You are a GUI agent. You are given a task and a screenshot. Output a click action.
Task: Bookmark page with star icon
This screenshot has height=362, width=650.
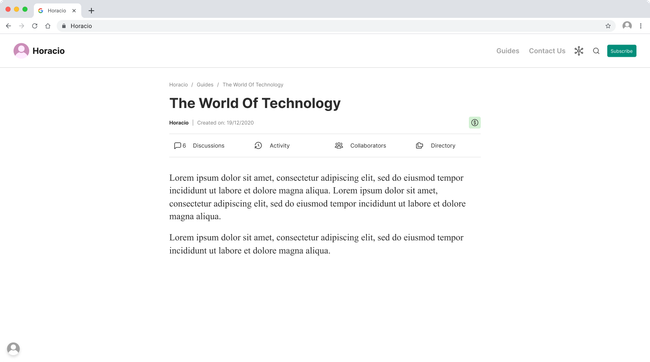click(608, 26)
